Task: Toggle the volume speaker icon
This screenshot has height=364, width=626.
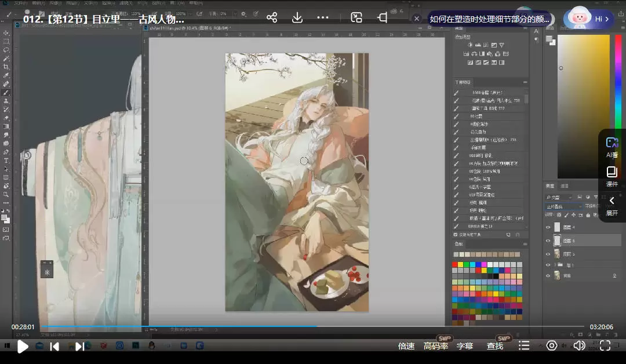Action: (579, 345)
